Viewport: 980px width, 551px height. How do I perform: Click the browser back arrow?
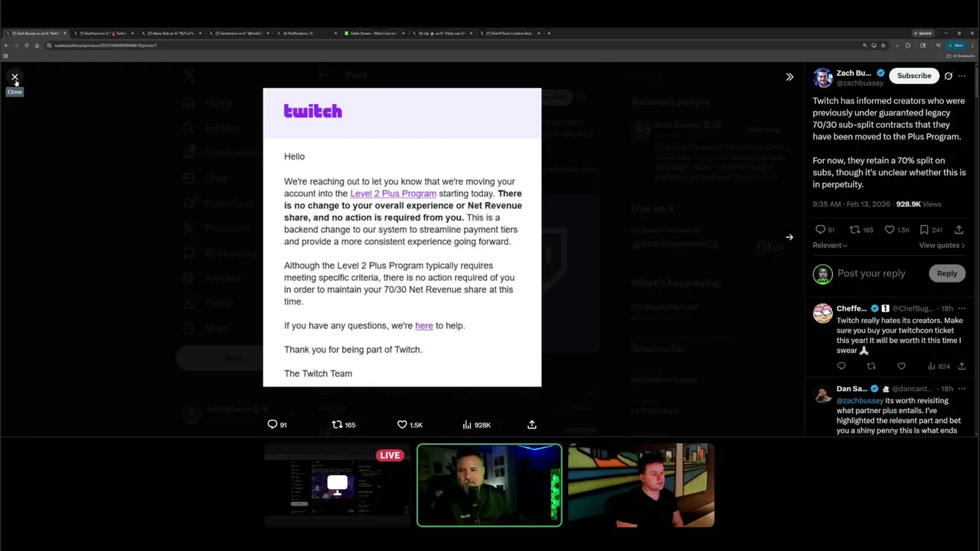click(x=6, y=45)
